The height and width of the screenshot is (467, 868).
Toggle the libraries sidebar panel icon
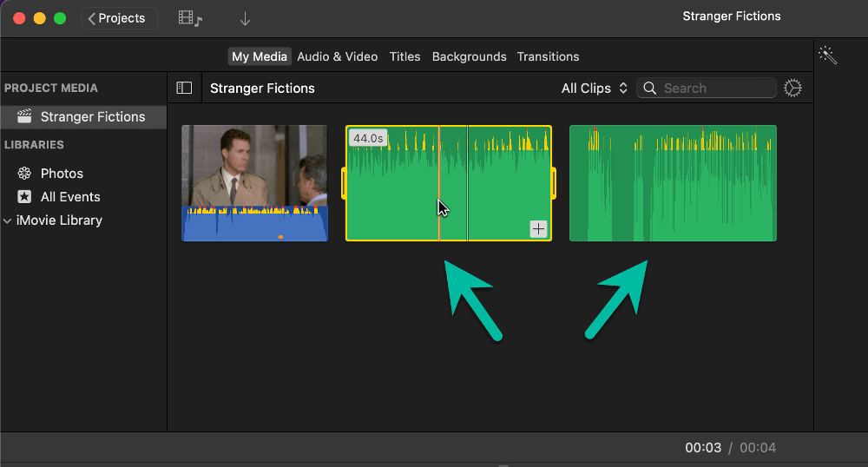click(x=184, y=88)
